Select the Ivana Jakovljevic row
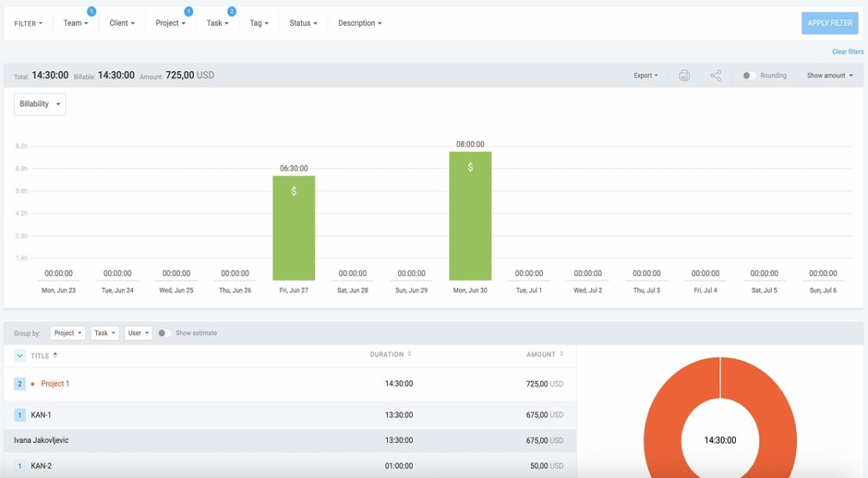The width and height of the screenshot is (868, 478). tap(290, 440)
